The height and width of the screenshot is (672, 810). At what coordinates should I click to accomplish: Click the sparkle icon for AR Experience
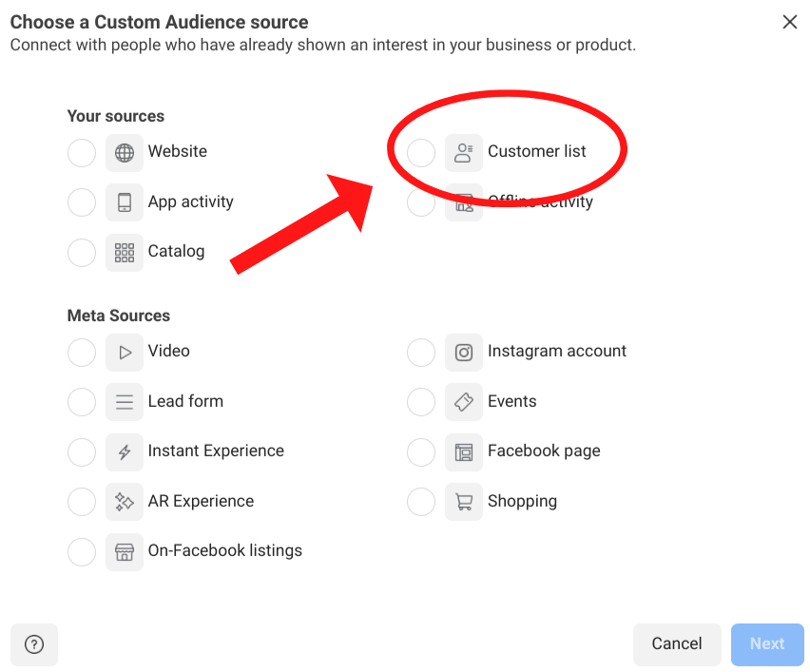point(125,502)
